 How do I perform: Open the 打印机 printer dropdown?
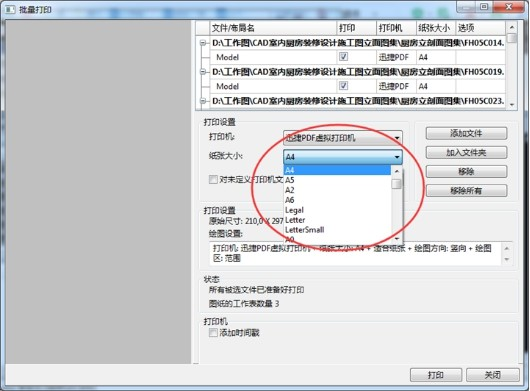[x=343, y=138]
